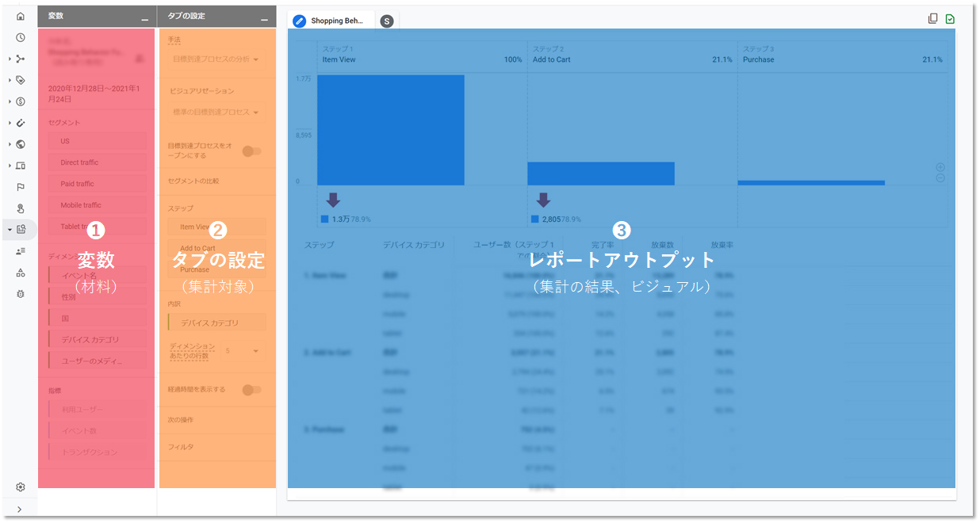Screen dimensions: 980x523
Task: Expand the left sidebar with bottom chevron
Action: pos(20,510)
